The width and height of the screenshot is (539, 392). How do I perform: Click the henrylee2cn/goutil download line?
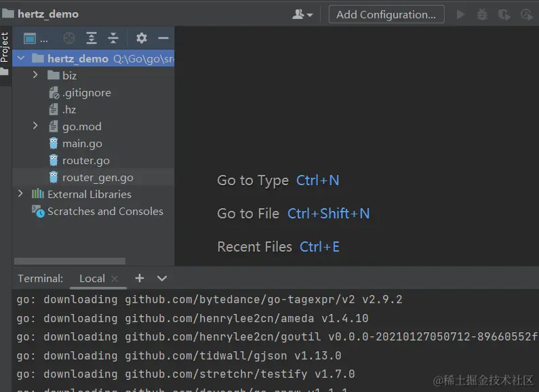point(277,336)
